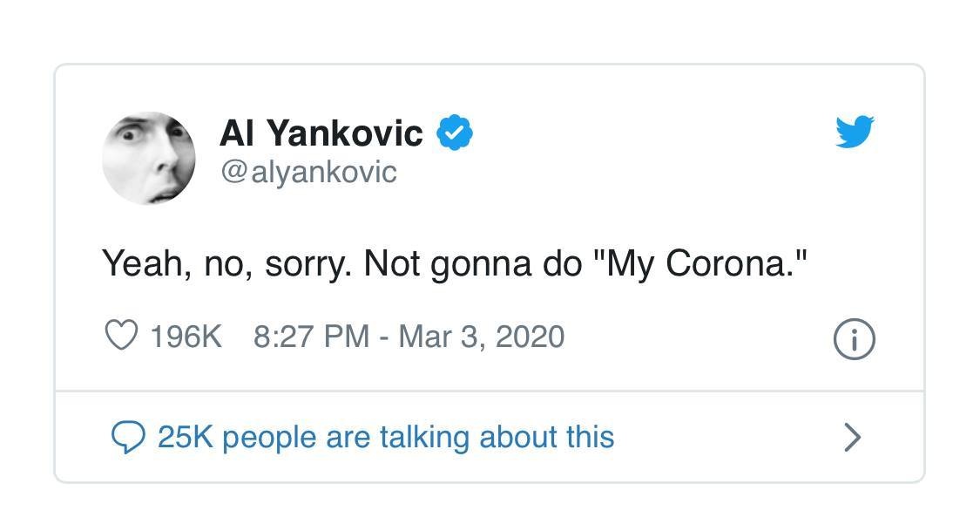Click the quoted "My Corona." text
The height and width of the screenshot is (531, 980).
tap(700, 263)
